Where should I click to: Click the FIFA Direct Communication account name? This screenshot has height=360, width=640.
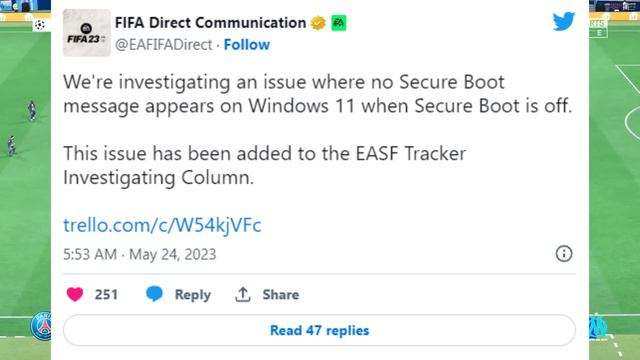(210, 23)
